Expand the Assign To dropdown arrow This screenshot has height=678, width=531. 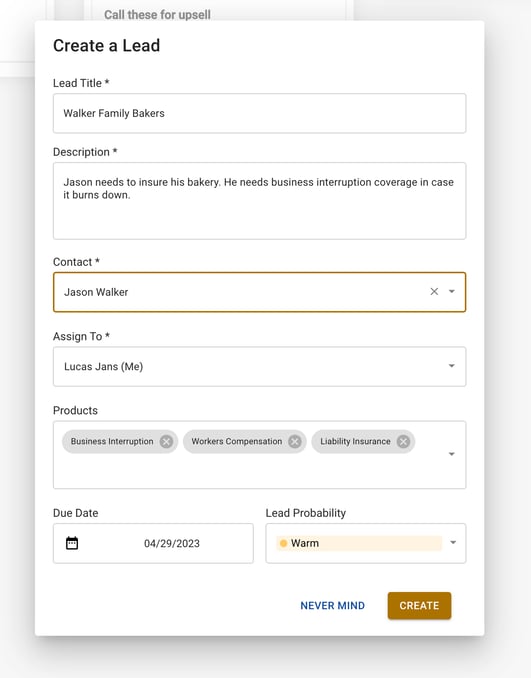point(452,366)
